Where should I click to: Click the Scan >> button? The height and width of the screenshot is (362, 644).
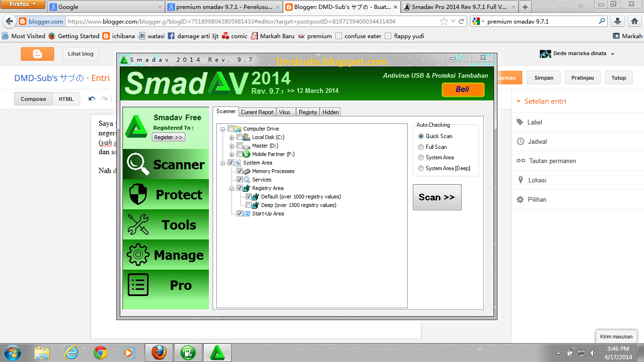tap(437, 197)
